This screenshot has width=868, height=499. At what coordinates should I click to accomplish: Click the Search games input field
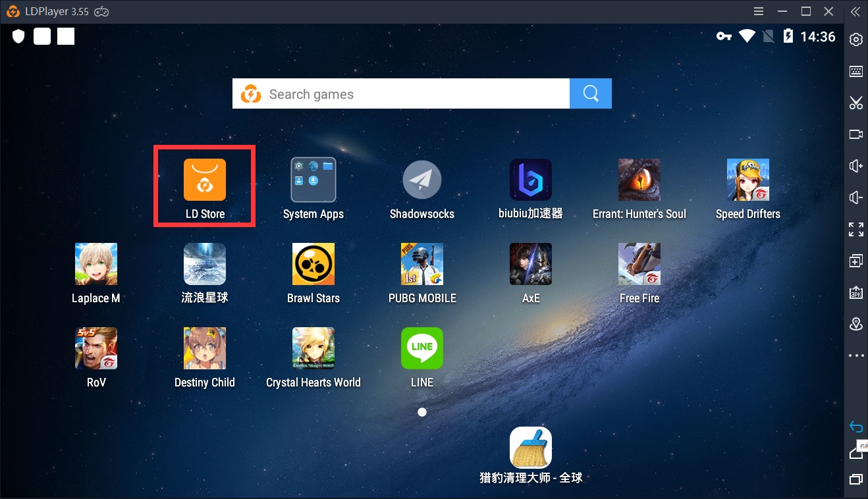pyautogui.click(x=401, y=93)
